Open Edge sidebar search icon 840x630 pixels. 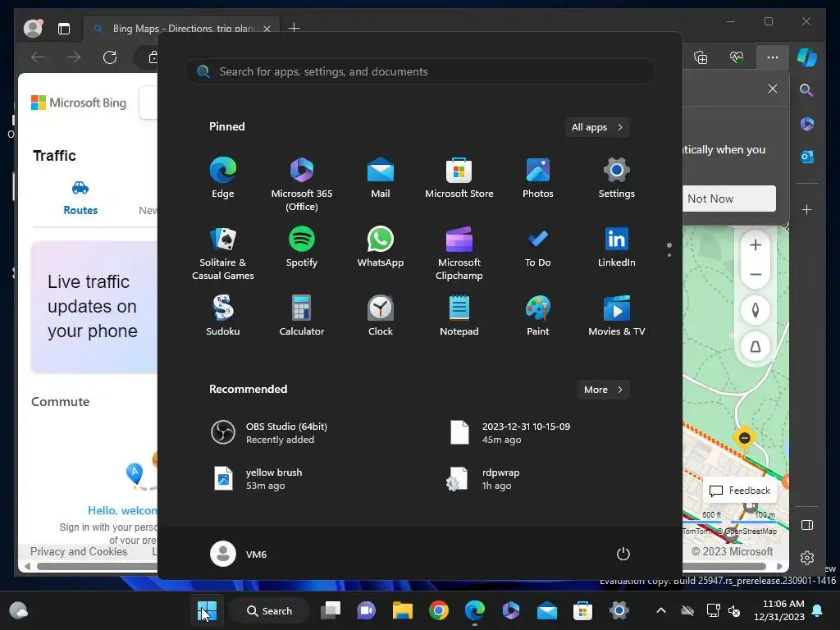click(x=807, y=90)
